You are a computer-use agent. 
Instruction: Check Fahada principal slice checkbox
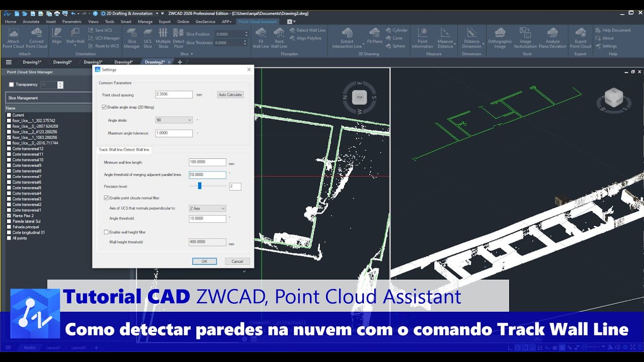[9, 227]
